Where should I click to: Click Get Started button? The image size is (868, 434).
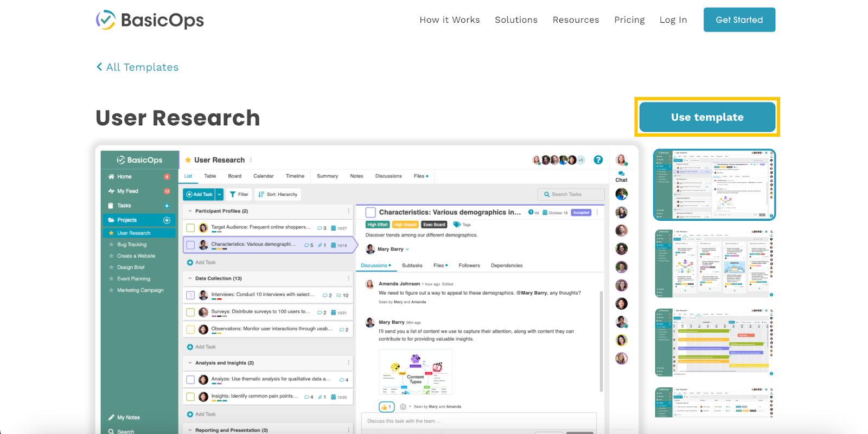tap(739, 20)
